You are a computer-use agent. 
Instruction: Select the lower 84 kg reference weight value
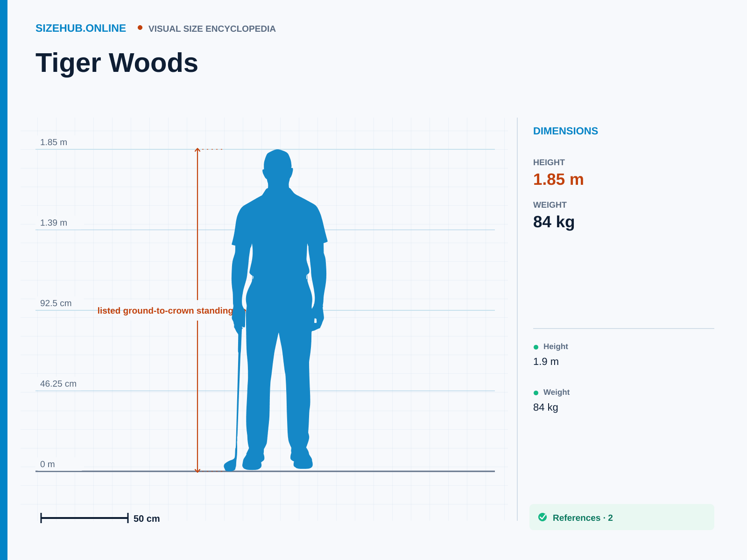[x=546, y=407]
